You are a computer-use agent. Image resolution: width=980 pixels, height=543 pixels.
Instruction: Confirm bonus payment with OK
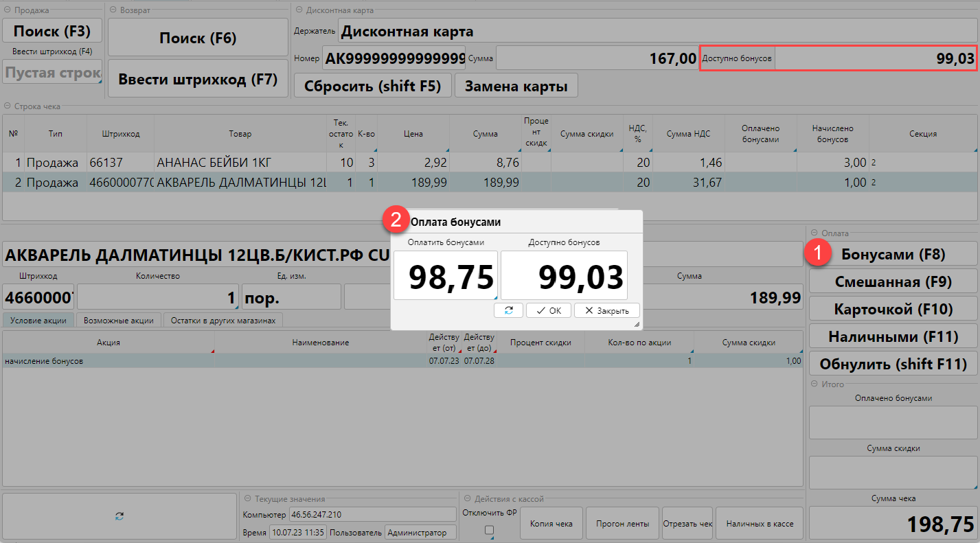[548, 310]
